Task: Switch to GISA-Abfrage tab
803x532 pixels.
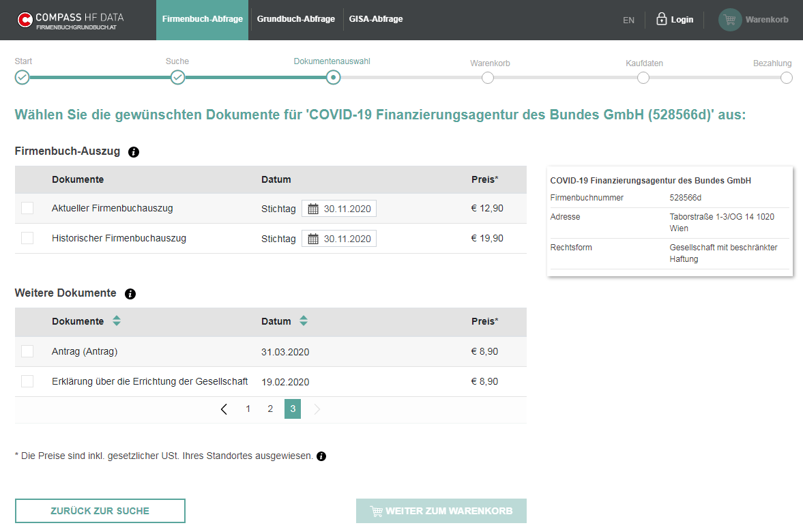Action: [x=376, y=19]
